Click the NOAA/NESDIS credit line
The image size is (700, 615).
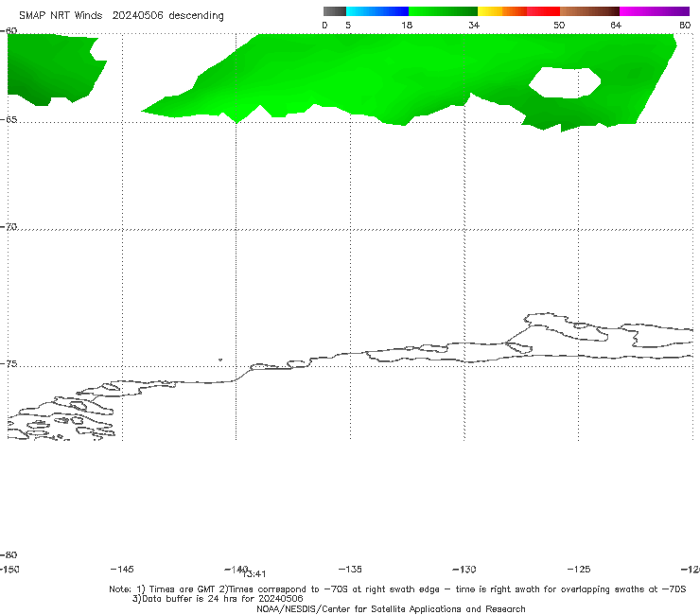(x=391, y=608)
